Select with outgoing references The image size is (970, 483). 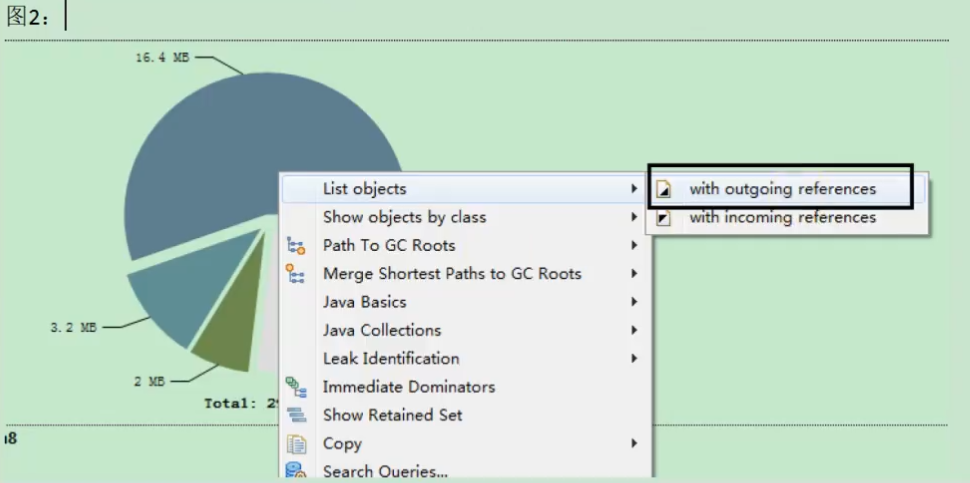[x=783, y=189]
